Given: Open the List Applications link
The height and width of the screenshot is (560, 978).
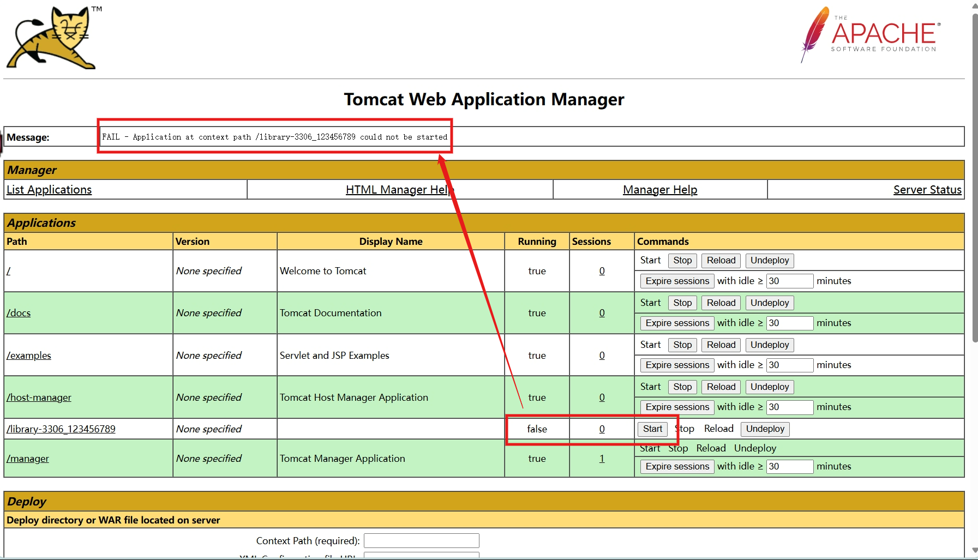Looking at the screenshot, I should [x=49, y=190].
